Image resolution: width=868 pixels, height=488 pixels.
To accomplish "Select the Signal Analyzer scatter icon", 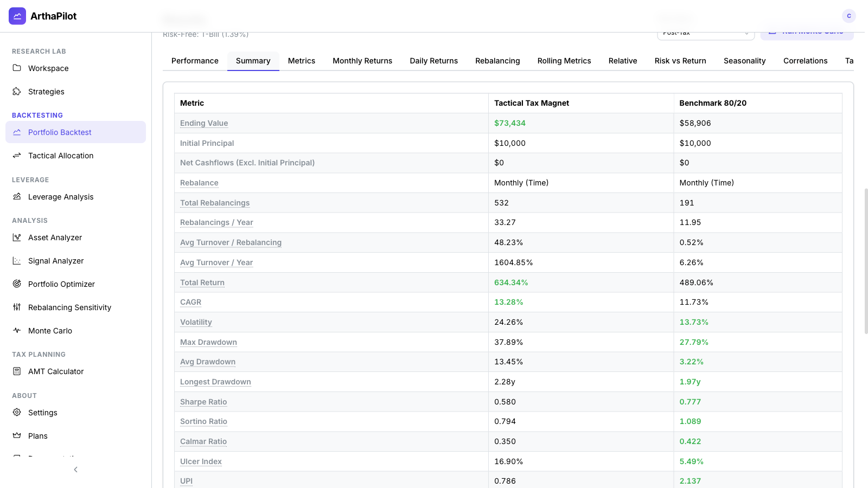I will 17,261.
